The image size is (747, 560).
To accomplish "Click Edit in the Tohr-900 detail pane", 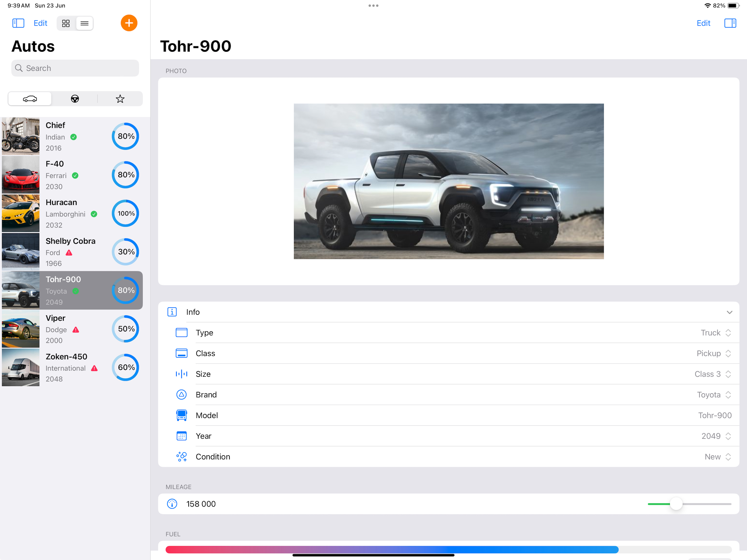I will [704, 23].
